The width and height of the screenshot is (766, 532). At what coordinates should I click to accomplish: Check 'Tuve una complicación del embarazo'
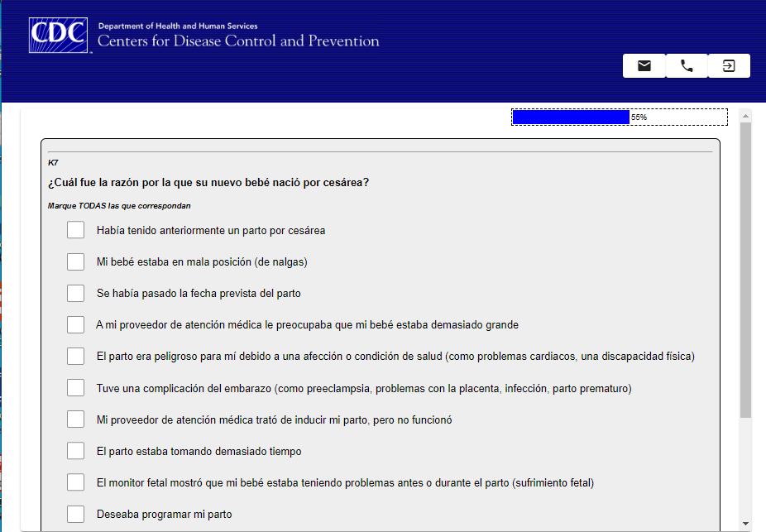[x=76, y=388]
